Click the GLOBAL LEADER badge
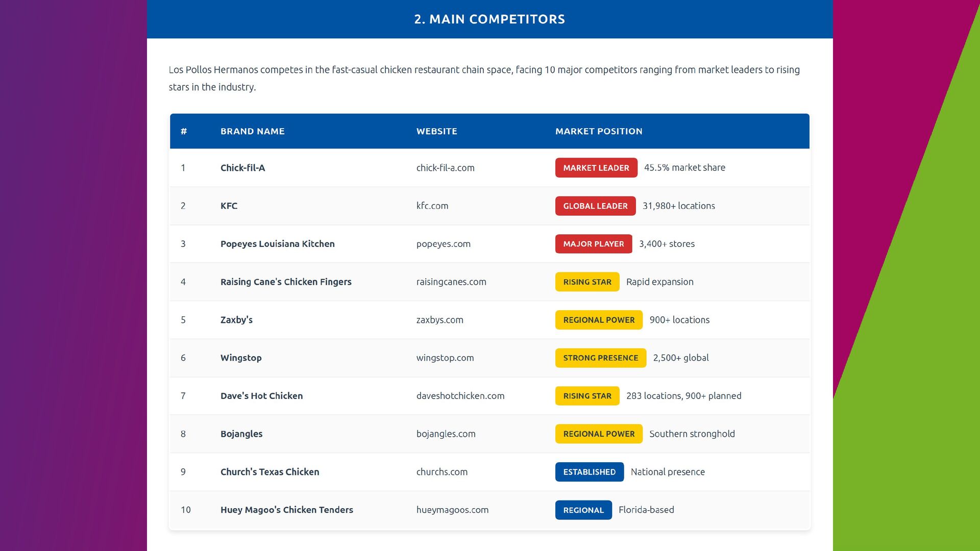Screen dimensions: 980x551 pos(595,206)
